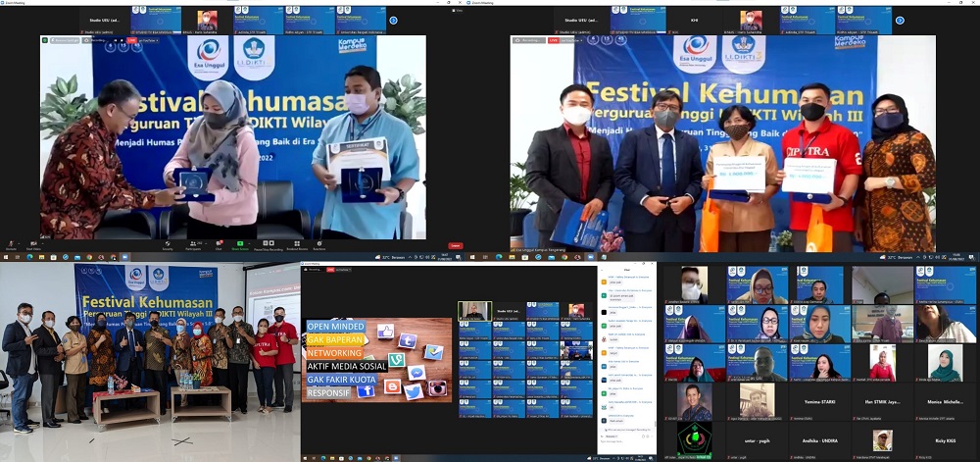The width and height of the screenshot is (980, 462).
Task: Click the file attachment icon in chat
Action: pyautogui.click(x=643, y=436)
